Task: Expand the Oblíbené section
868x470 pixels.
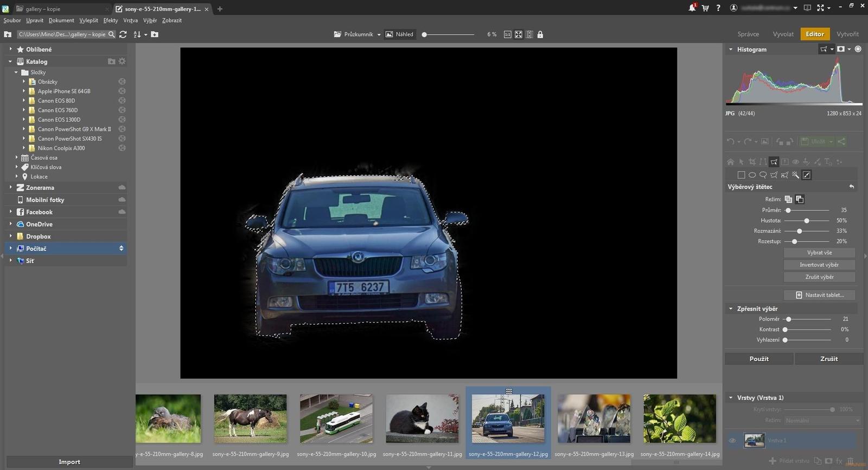Action: click(10, 49)
